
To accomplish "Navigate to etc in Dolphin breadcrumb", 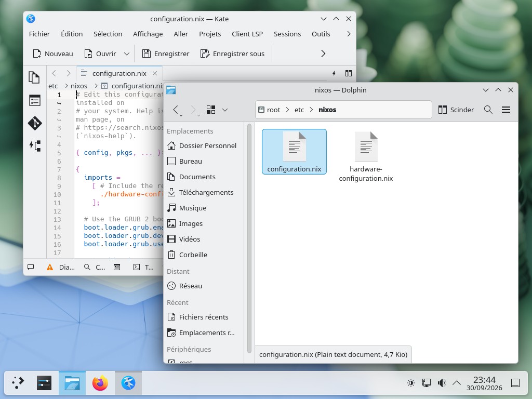I will coord(299,110).
